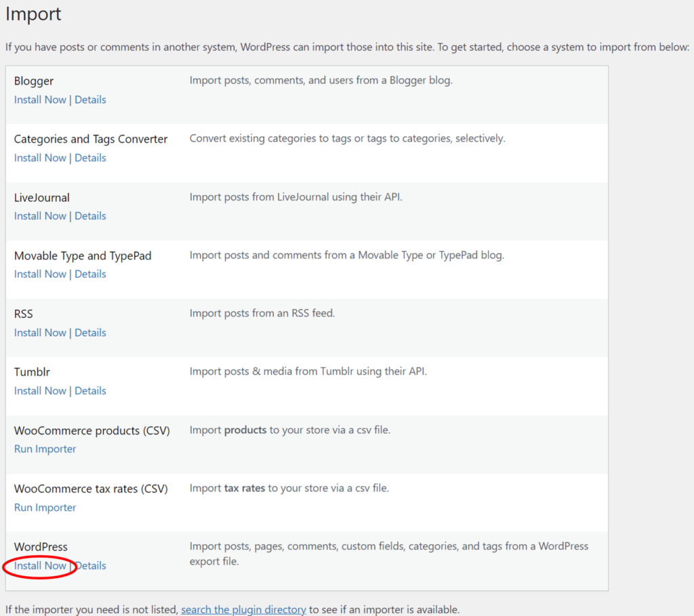Click description 'Import posts from an RSS feed.'
694x616 pixels.
[x=262, y=313]
